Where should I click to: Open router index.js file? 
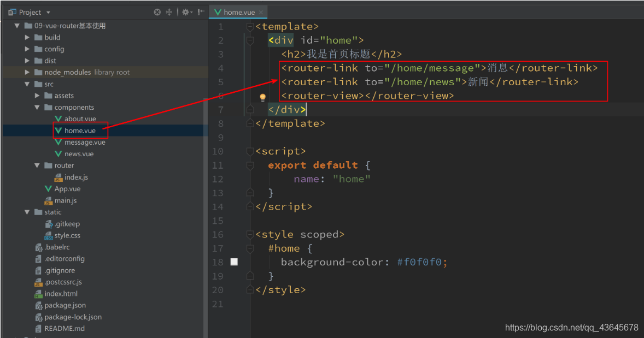(x=76, y=177)
